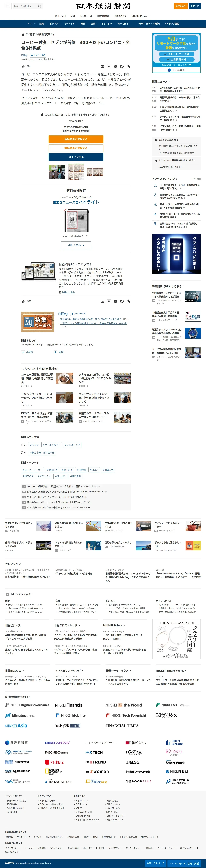The image size is (206, 868).
Task: Open Myニュース menu item
Action: point(86,16)
